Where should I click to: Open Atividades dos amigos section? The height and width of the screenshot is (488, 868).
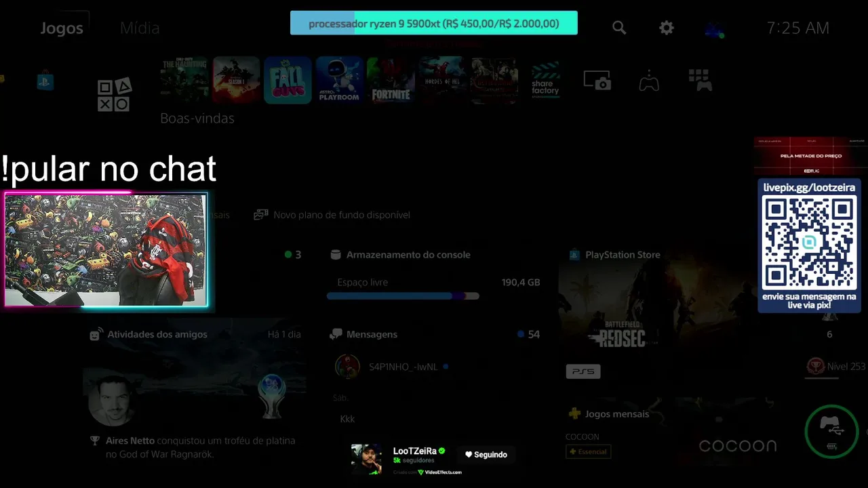[157, 334]
